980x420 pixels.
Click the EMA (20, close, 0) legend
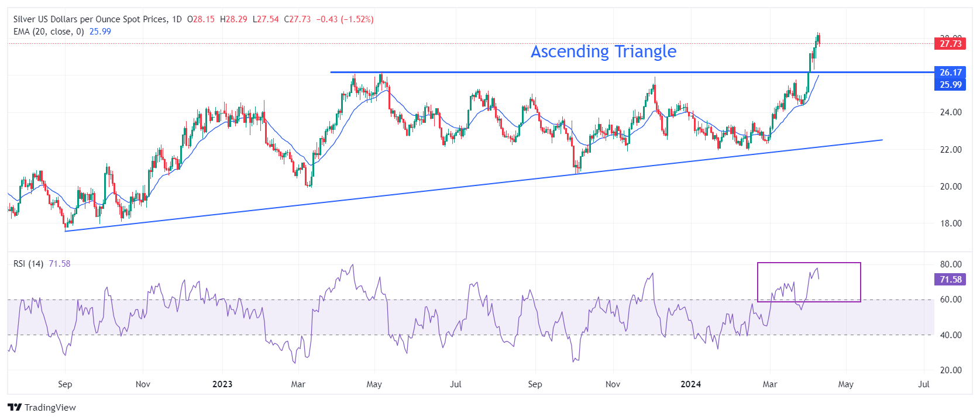[49, 32]
